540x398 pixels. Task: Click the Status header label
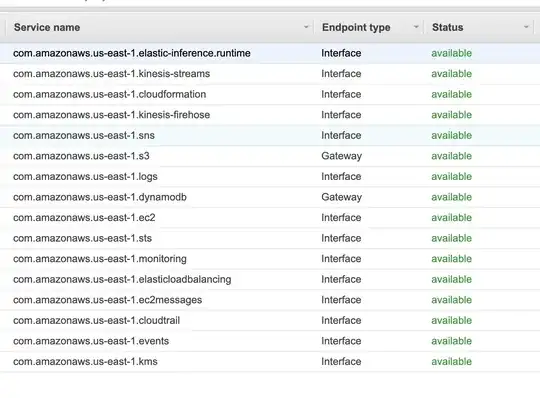pos(447,27)
